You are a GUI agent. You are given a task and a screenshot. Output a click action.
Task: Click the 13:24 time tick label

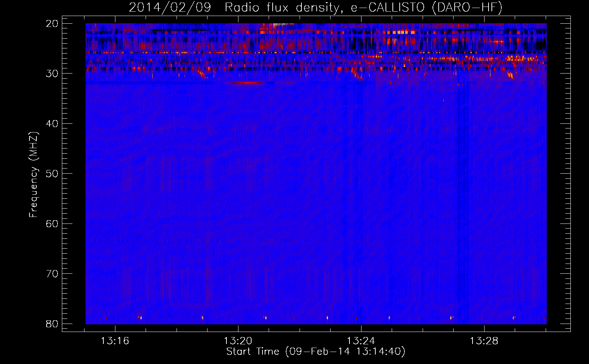click(x=361, y=341)
